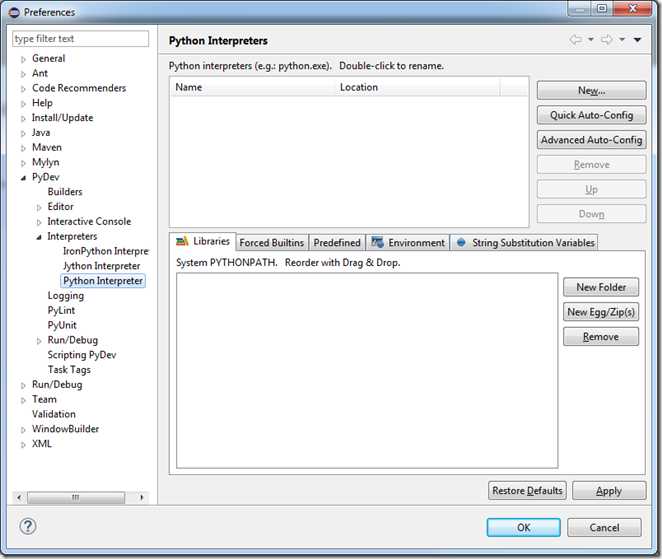Viewport: 662px width, 559px height.
Task: Click the forward navigation arrow icon
Action: tap(607, 40)
